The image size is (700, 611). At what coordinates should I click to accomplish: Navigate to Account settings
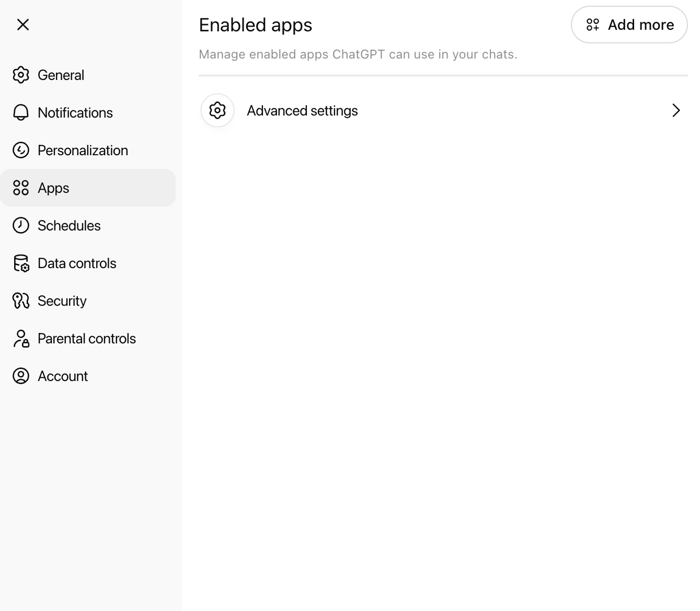63,376
